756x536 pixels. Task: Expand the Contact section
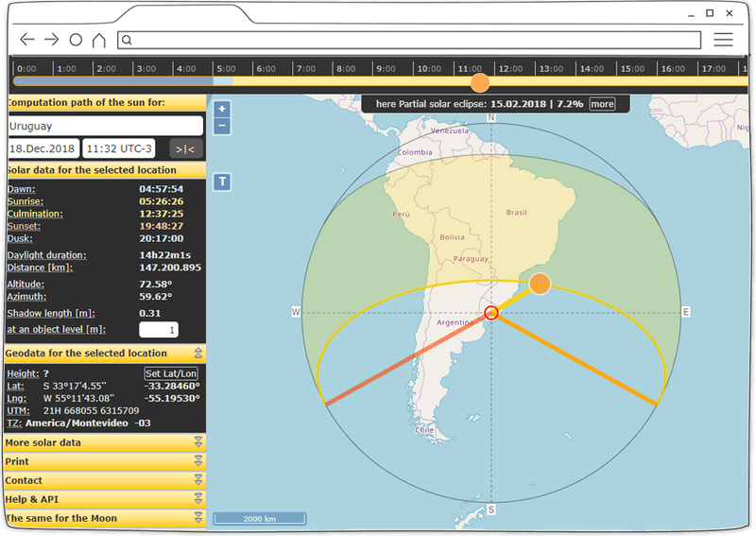pos(105,480)
